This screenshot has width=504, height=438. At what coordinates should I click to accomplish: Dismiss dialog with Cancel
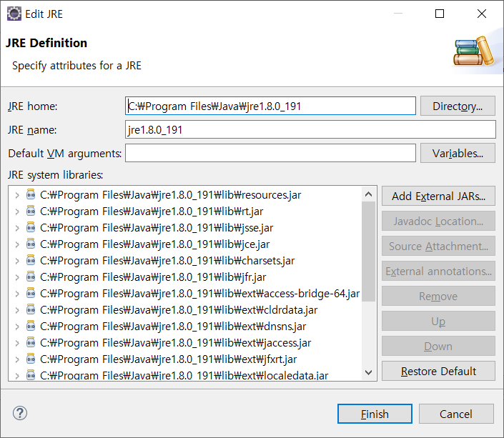(x=456, y=414)
